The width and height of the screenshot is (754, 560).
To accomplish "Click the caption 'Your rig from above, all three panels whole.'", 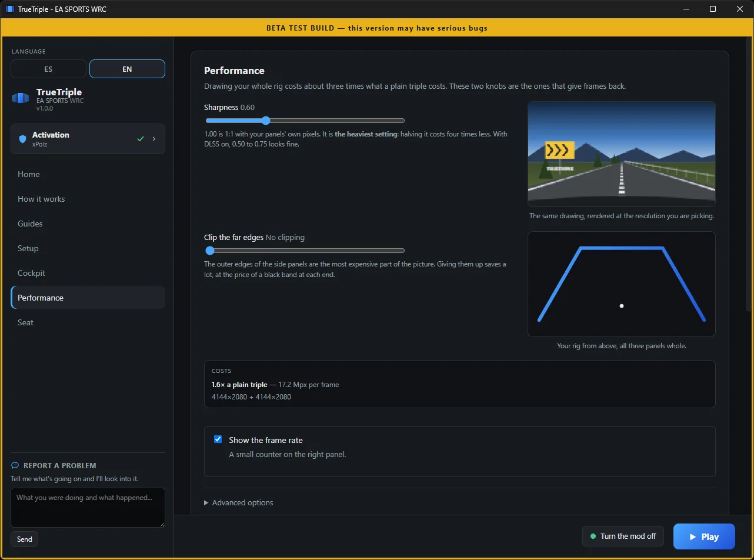I will (622, 346).
